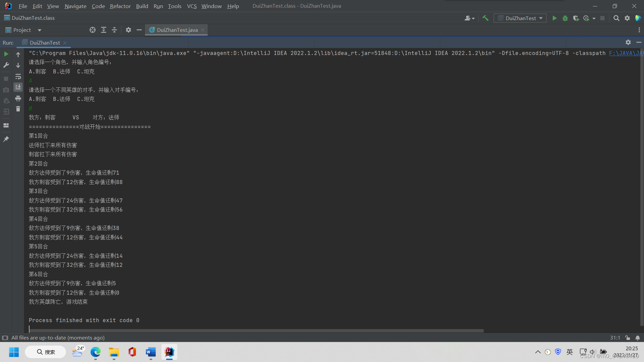
Task: Click the 31:1 cursor position indicator
Action: click(615, 338)
